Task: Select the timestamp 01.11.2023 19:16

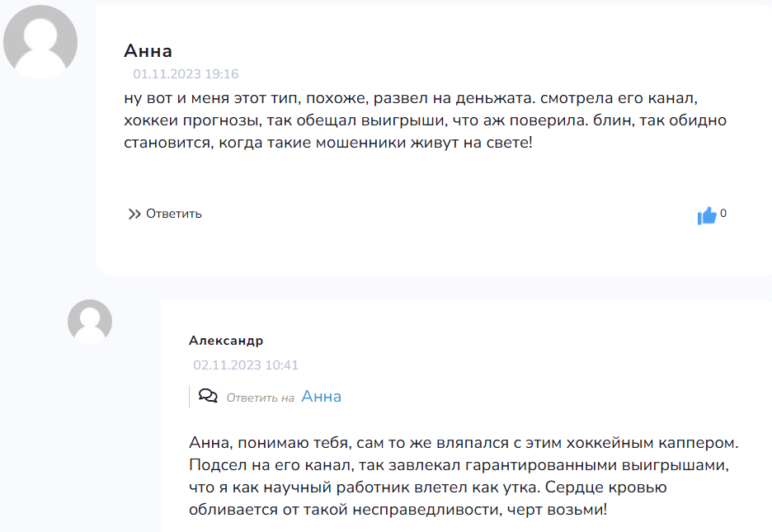Action: point(186,74)
